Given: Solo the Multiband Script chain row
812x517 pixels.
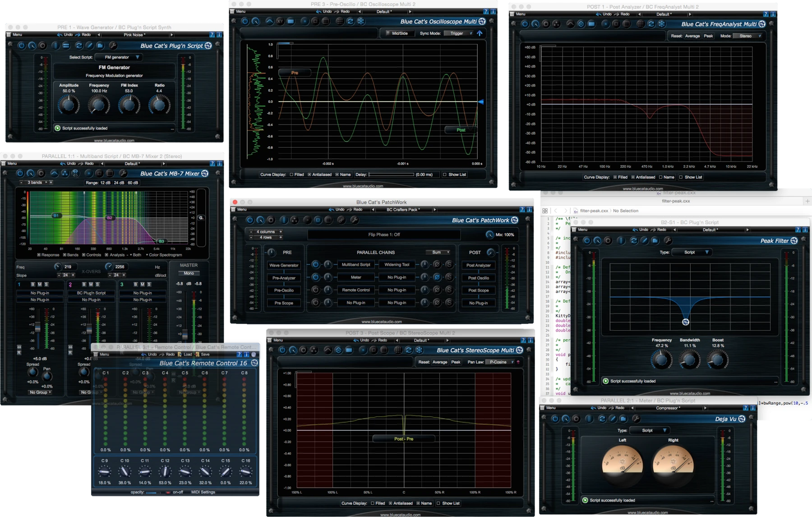Looking at the screenshot, I should (x=448, y=264).
